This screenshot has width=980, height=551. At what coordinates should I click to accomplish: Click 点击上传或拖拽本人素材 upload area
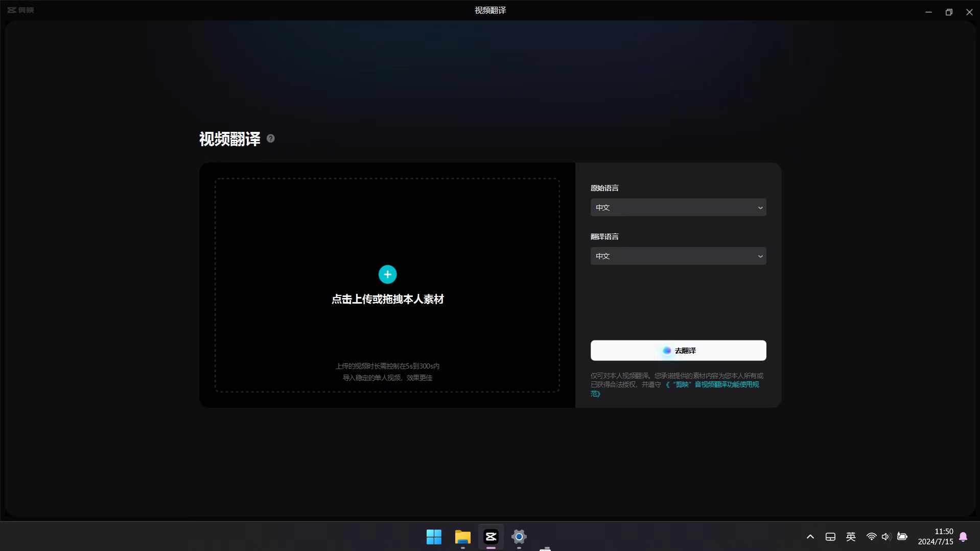tap(387, 299)
